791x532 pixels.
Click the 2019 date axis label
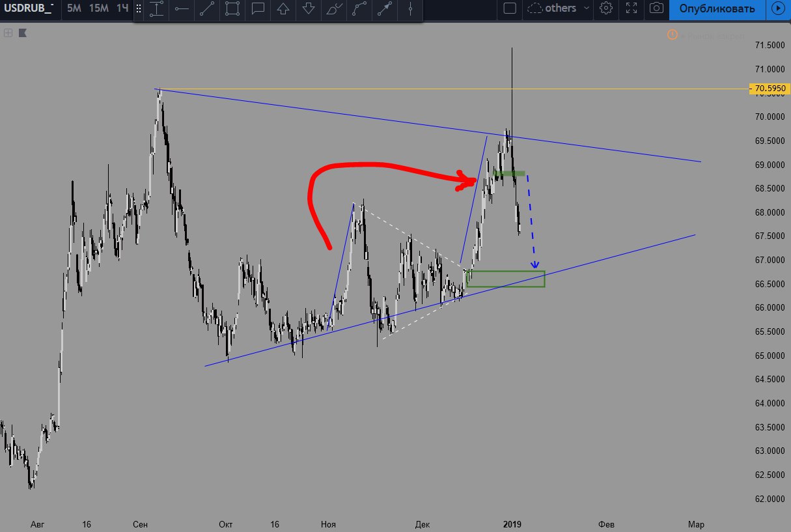[512, 524]
